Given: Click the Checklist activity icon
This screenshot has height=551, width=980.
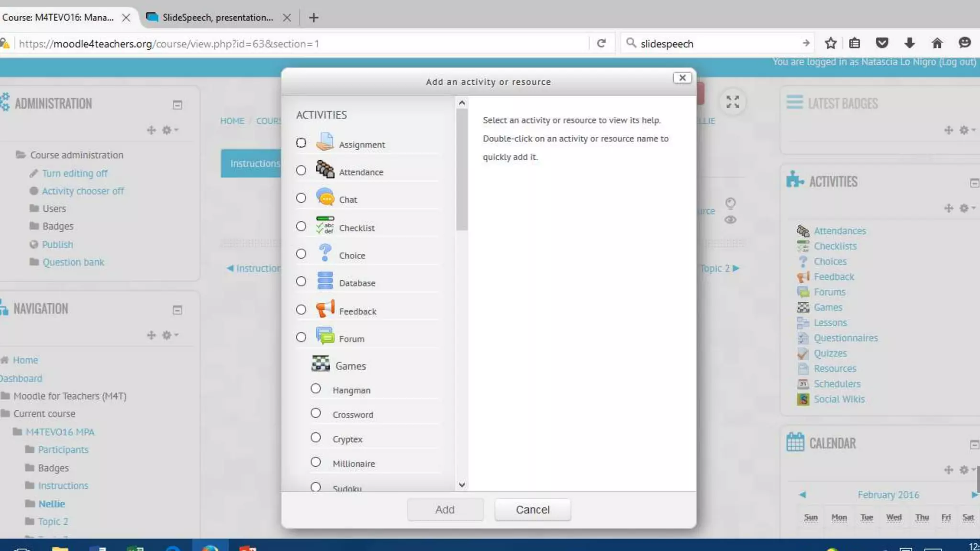Looking at the screenshot, I should pos(325,225).
